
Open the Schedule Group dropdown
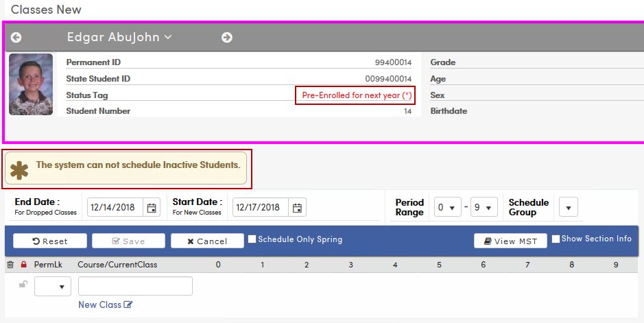point(569,207)
